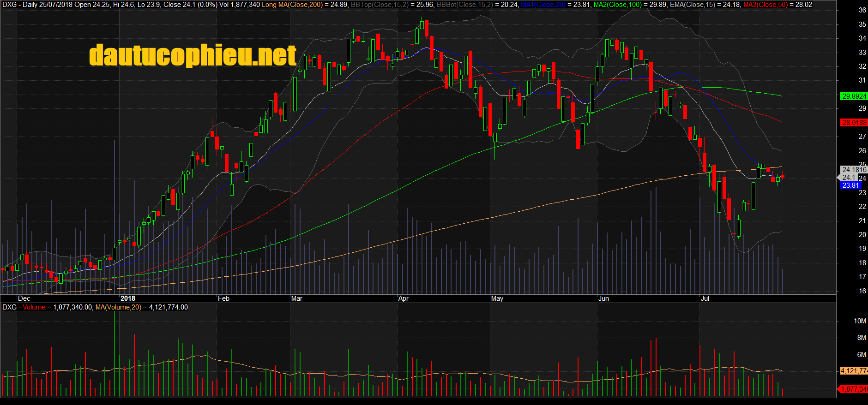Click the 32 price axis label
The height and width of the screenshot is (405, 868).
coord(862,66)
